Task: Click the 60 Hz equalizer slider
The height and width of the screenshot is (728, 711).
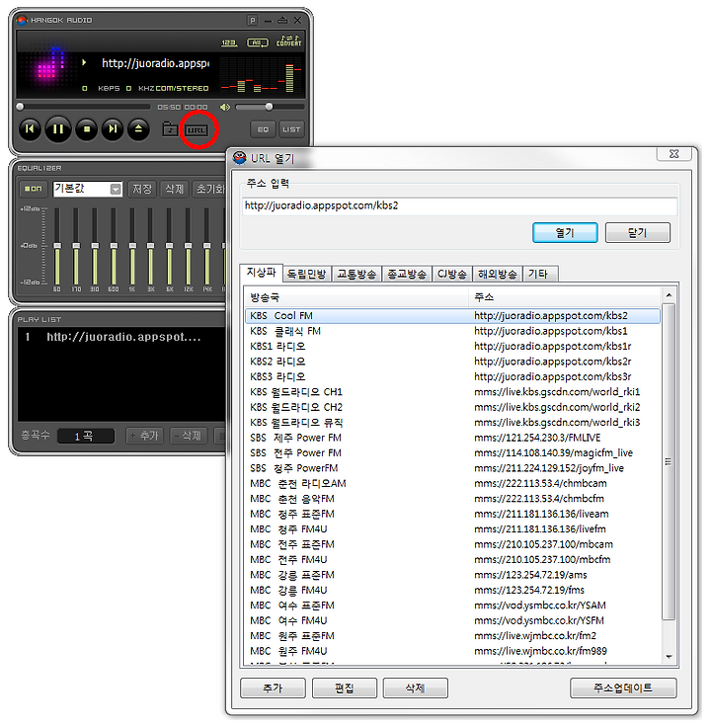Action: coord(57,246)
